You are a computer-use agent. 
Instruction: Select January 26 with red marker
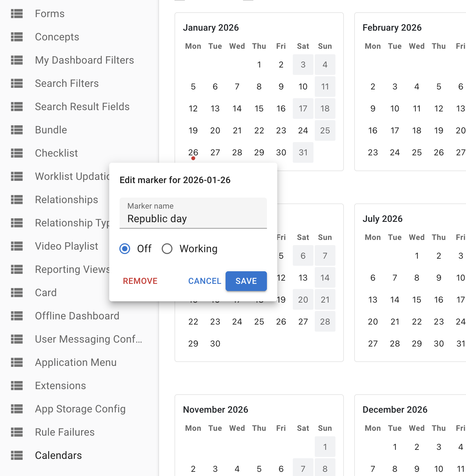point(193,152)
